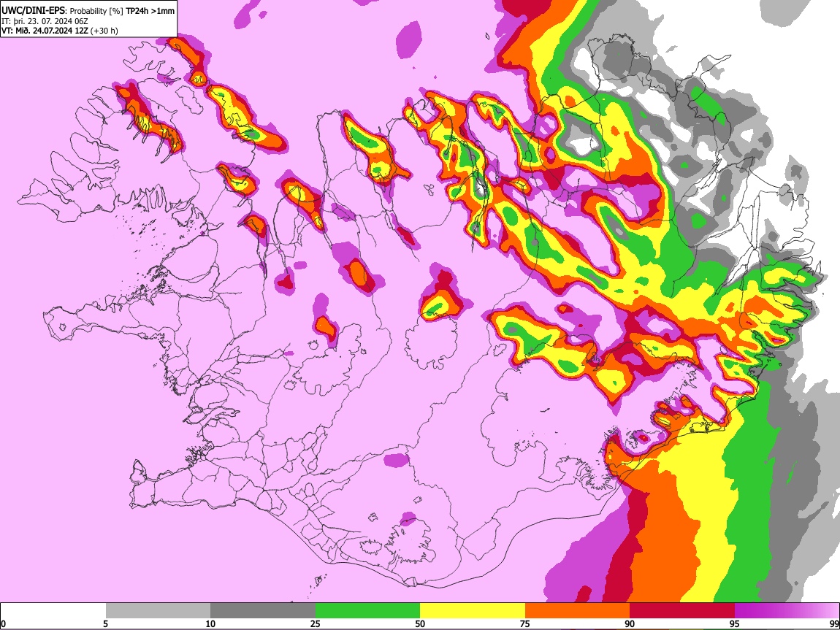Click the 'Probability [%]' label
This screenshot has height=630, width=840.
point(96,11)
